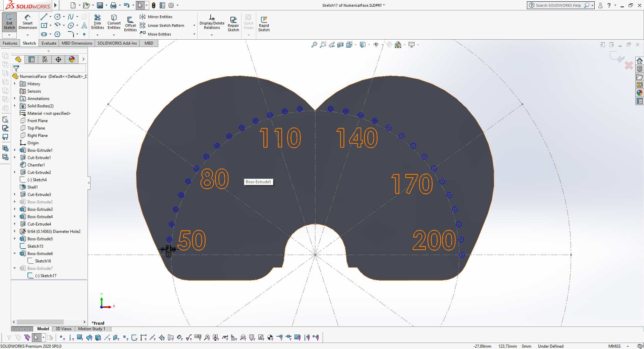The image size is (644, 349).
Task: Switch to the 3D Views bottom tab
Action: [63, 329]
